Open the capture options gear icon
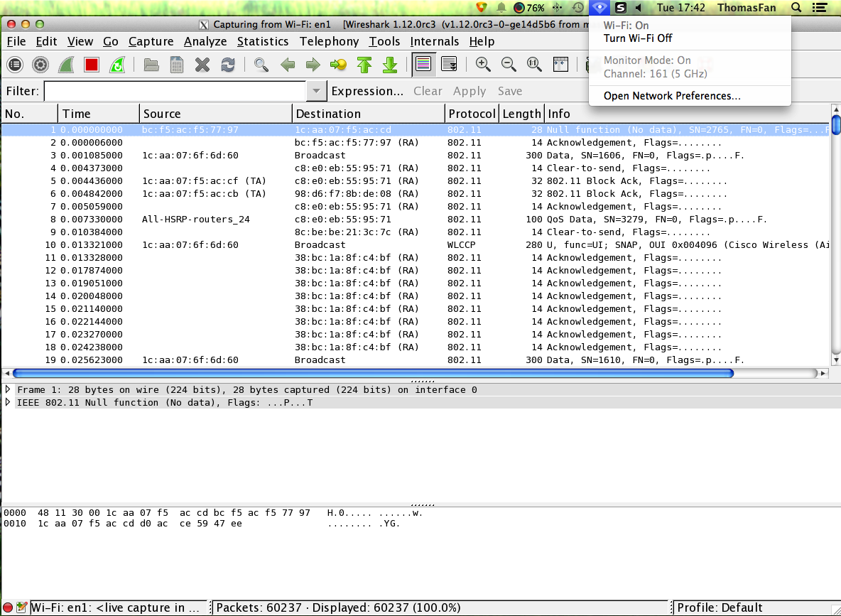The image size is (841, 616). 40,65
